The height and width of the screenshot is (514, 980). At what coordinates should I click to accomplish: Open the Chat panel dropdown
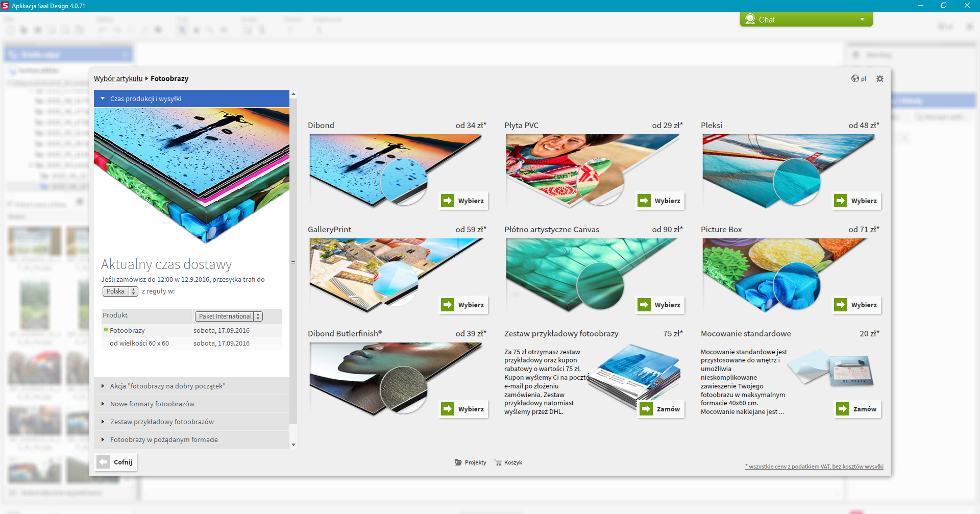[862, 19]
